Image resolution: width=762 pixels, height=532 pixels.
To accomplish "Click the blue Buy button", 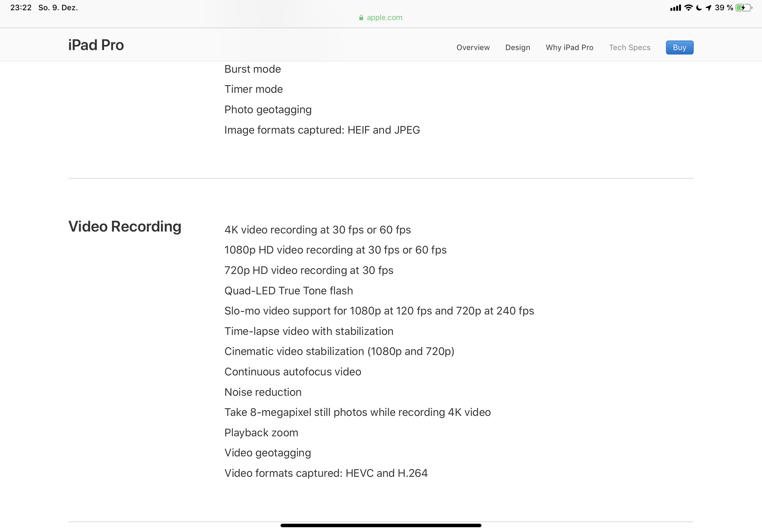I will [x=679, y=48].
